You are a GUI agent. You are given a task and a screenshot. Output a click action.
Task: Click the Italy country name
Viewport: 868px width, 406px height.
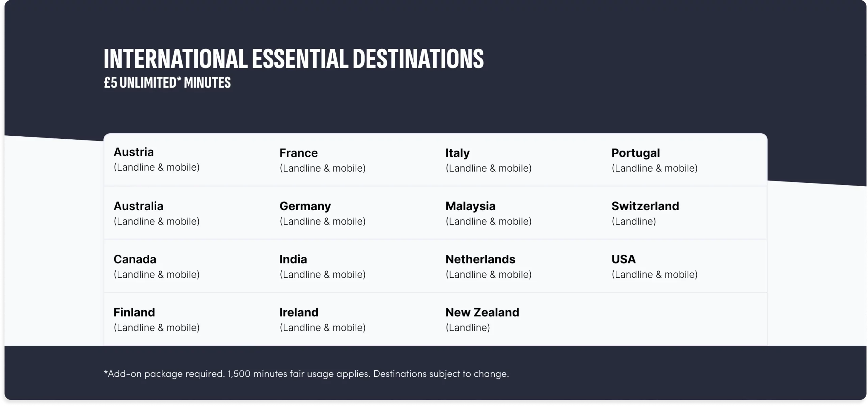coord(458,153)
